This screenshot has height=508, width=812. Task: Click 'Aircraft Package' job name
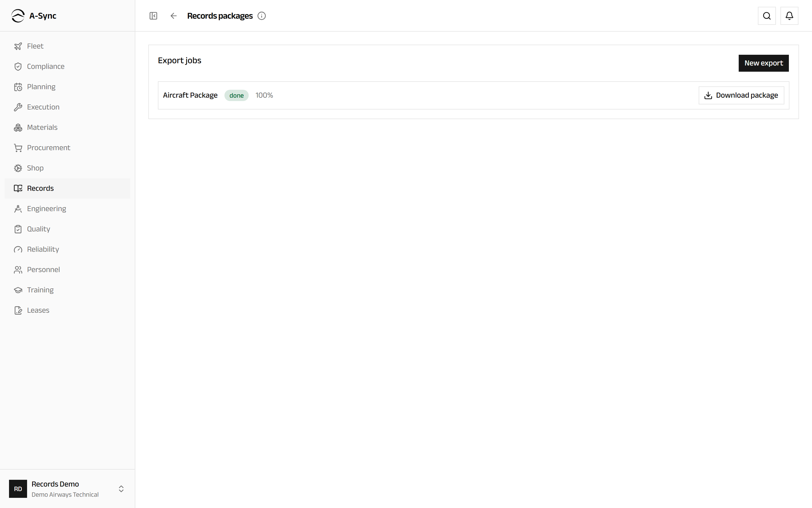[x=190, y=95]
